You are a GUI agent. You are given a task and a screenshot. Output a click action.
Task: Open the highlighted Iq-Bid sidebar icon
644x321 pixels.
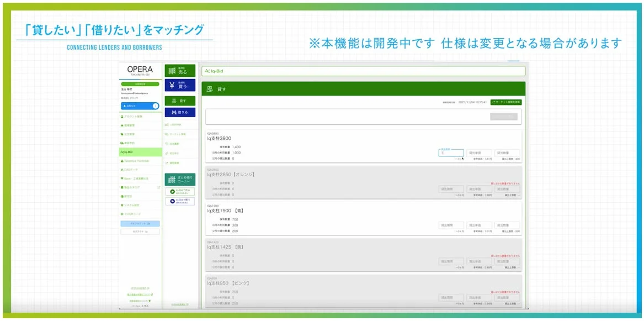pos(139,151)
